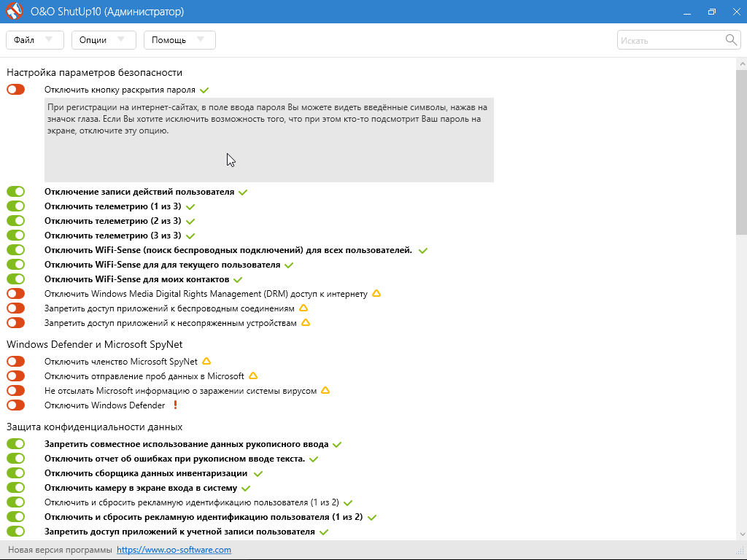The height and width of the screenshot is (560, 747).
Task: Click yellow triangle beside заражении системы вирусом
Action: point(325,390)
